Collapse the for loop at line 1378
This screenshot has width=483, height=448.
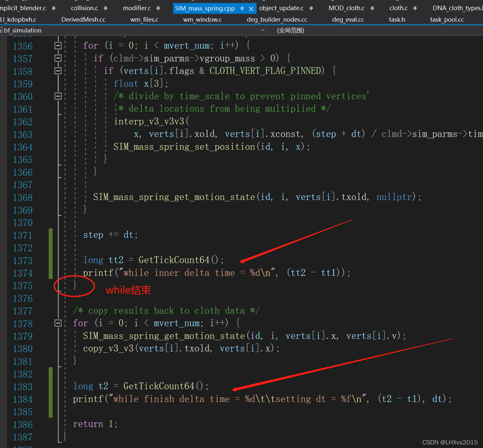(58, 323)
